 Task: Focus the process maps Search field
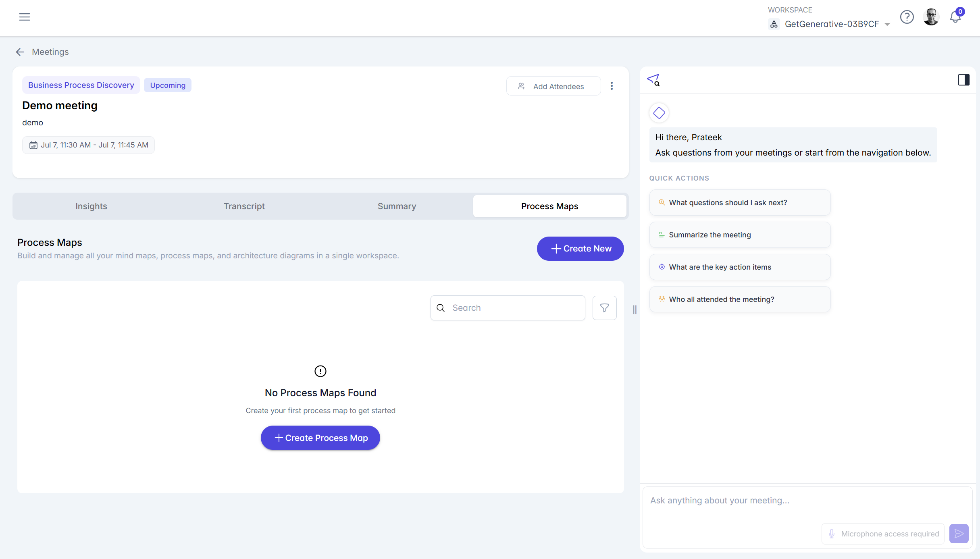(508, 308)
